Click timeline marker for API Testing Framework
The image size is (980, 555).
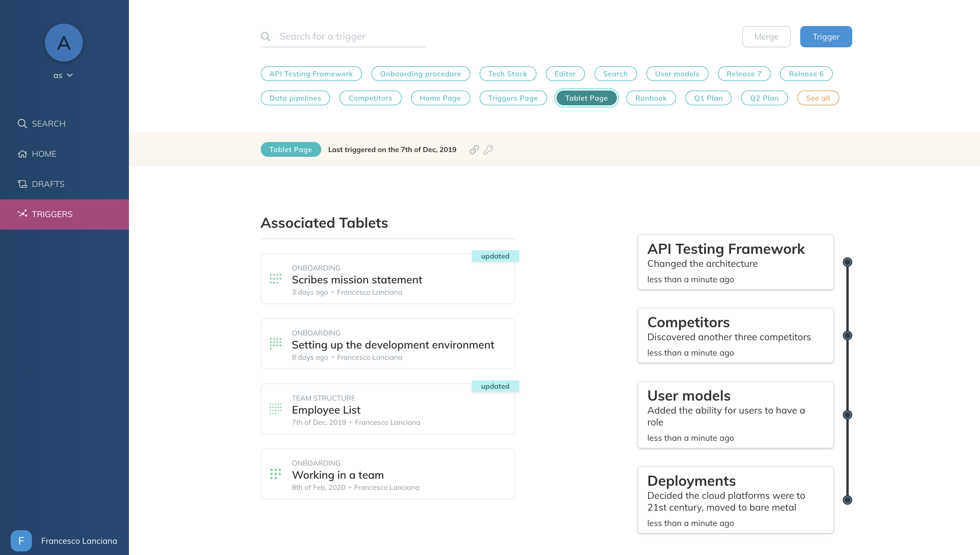point(848,262)
